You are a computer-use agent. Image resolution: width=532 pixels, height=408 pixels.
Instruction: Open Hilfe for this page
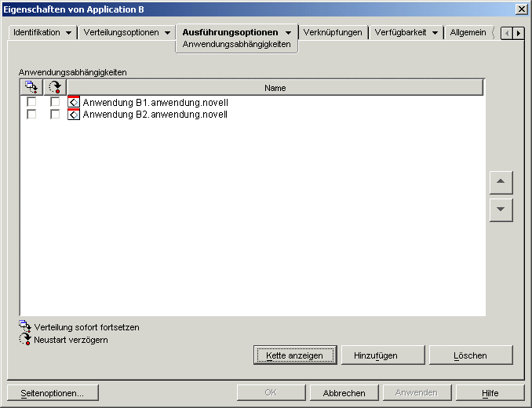(490, 393)
